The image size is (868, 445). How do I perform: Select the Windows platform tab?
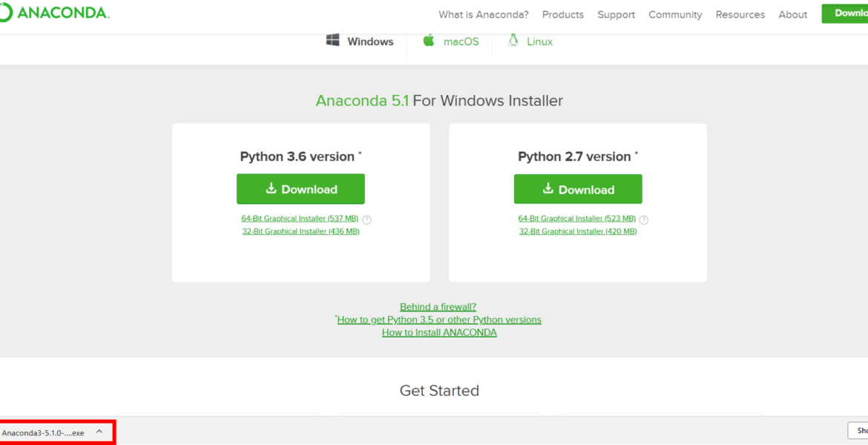360,42
